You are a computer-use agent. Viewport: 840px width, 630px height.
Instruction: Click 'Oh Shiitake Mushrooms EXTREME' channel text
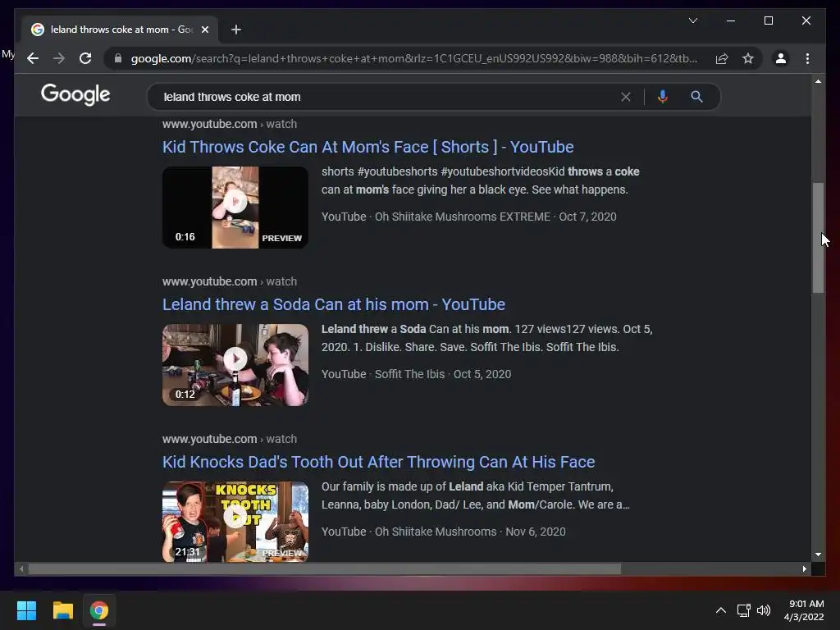pos(463,217)
